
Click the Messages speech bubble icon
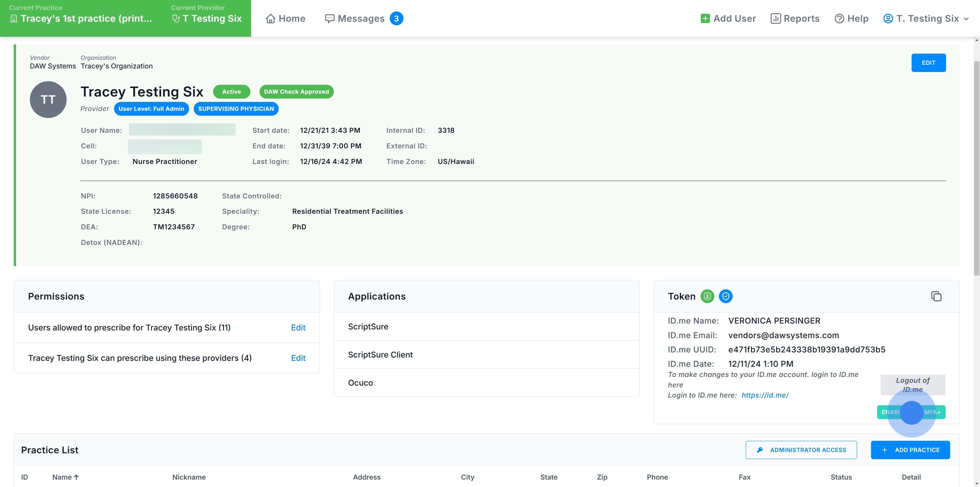point(329,19)
